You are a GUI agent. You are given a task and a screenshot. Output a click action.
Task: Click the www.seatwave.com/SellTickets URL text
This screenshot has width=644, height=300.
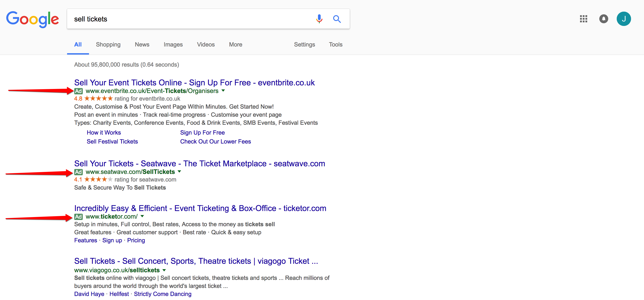[x=130, y=172]
